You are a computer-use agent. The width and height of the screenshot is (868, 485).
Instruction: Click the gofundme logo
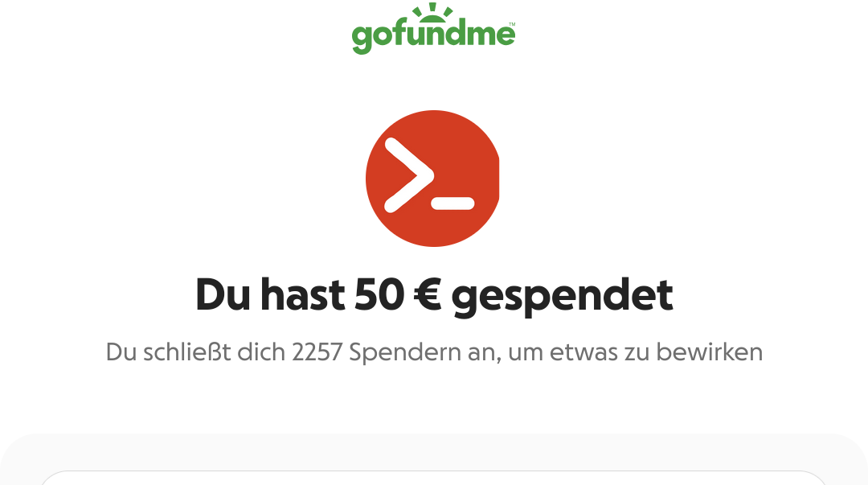[433, 29]
